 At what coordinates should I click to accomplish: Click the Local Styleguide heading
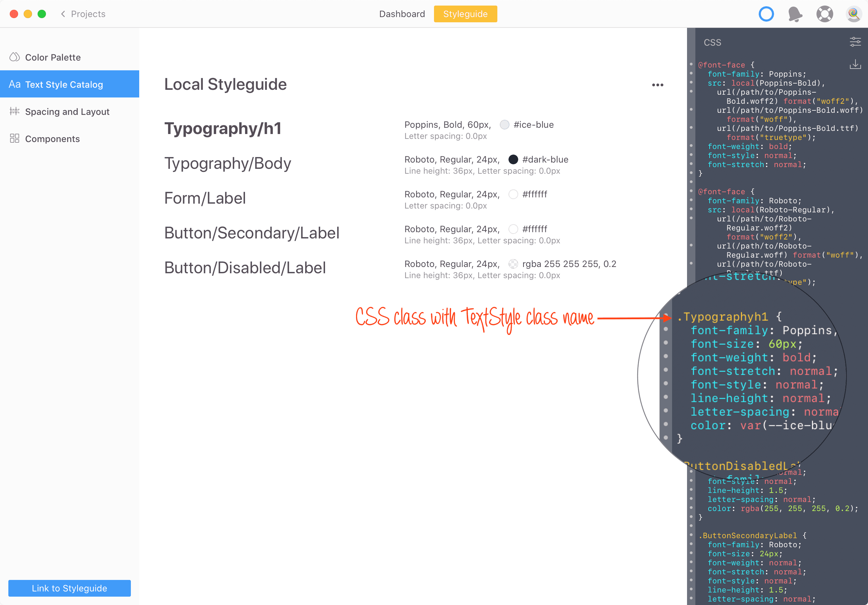click(225, 84)
